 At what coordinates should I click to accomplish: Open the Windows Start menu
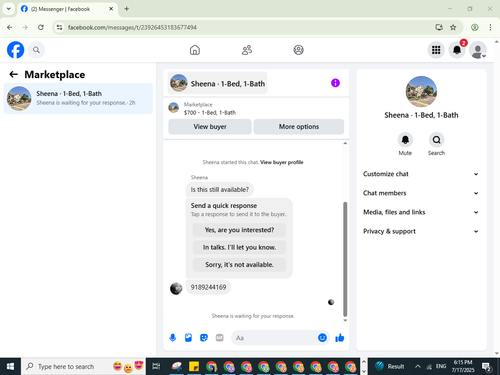click(x=10, y=366)
